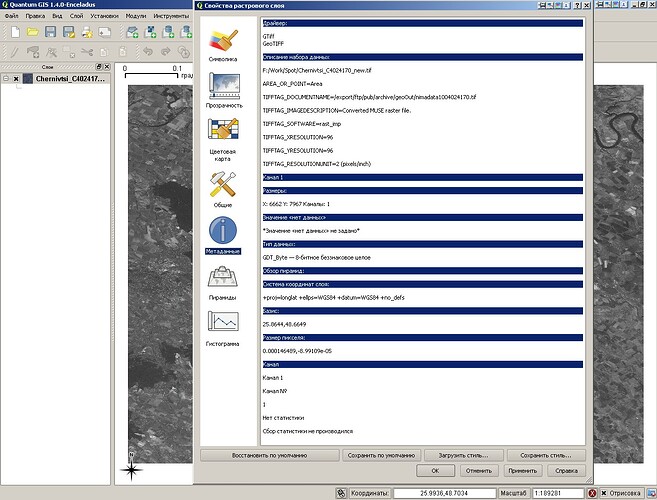Select the Chernivtsi_C402417 layer in list
657x500 pixels.
(70, 78)
